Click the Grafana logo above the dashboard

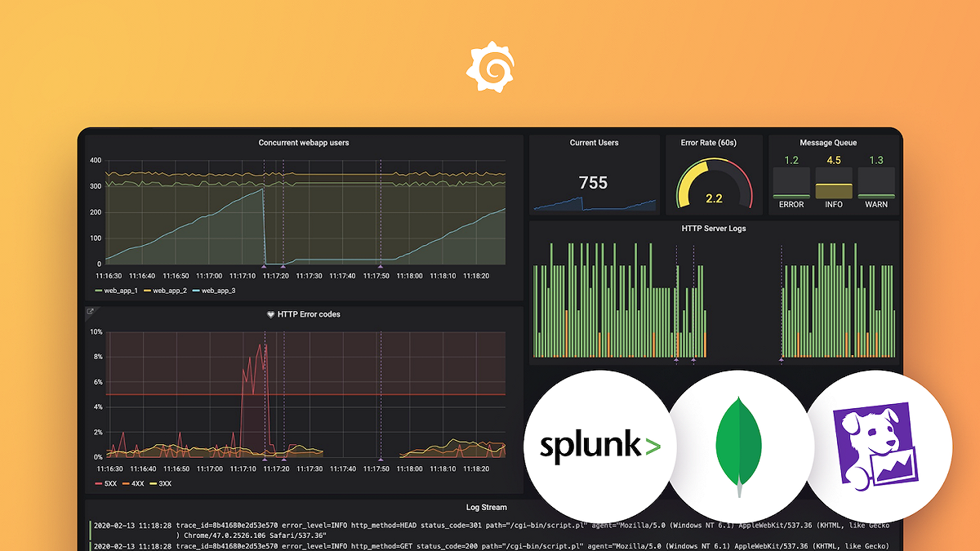[x=490, y=65]
